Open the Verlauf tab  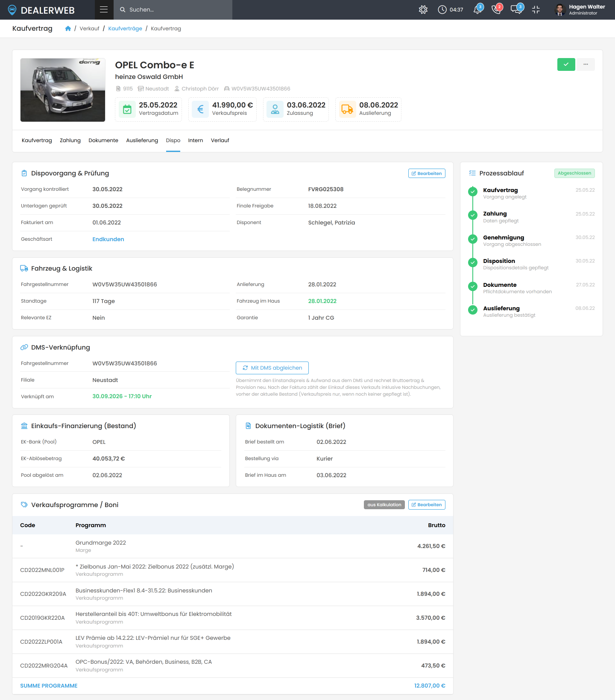(x=220, y=140)
